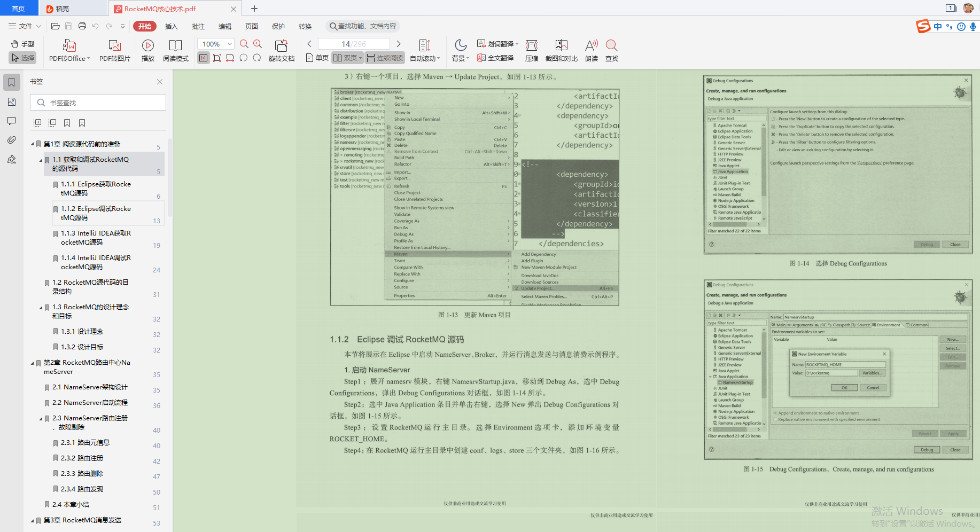Open 截图和对比 screenshot tool

click(x=562, y=51)
